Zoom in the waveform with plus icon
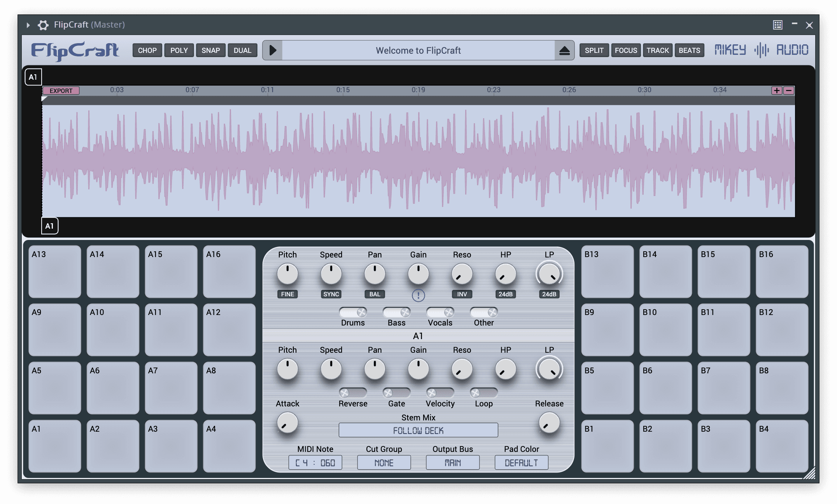837x504 pixels. click(x=777, y=91)
